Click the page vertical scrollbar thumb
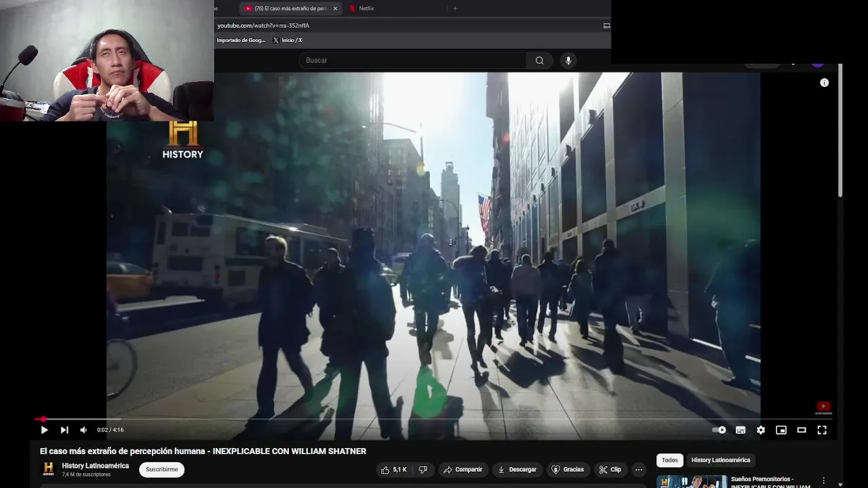868x488 pixels. tap(840, 130)
